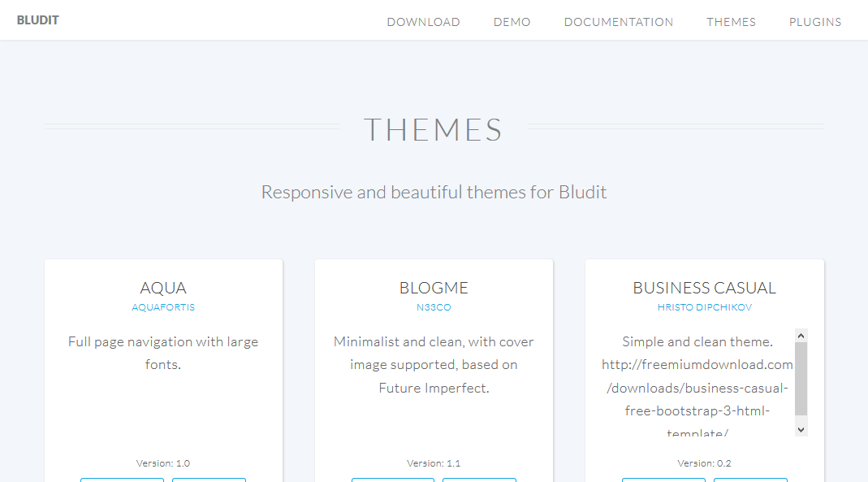Click the BLUDIT logo in the header
This screenshot has width=868, height=482.
point(37,20)
